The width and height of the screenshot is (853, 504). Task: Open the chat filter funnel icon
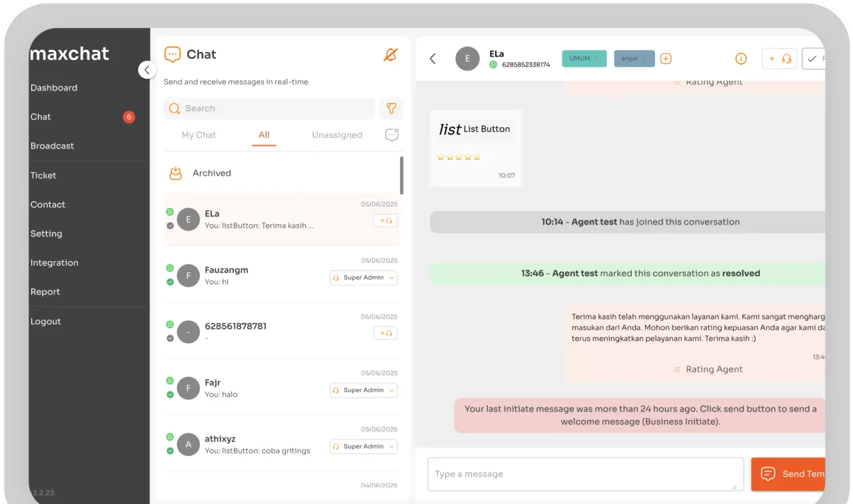coord(392,109)
